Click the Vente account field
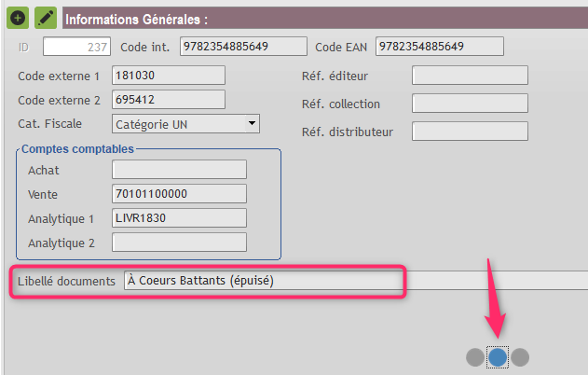588x375 pixels. tap(179, 194)
